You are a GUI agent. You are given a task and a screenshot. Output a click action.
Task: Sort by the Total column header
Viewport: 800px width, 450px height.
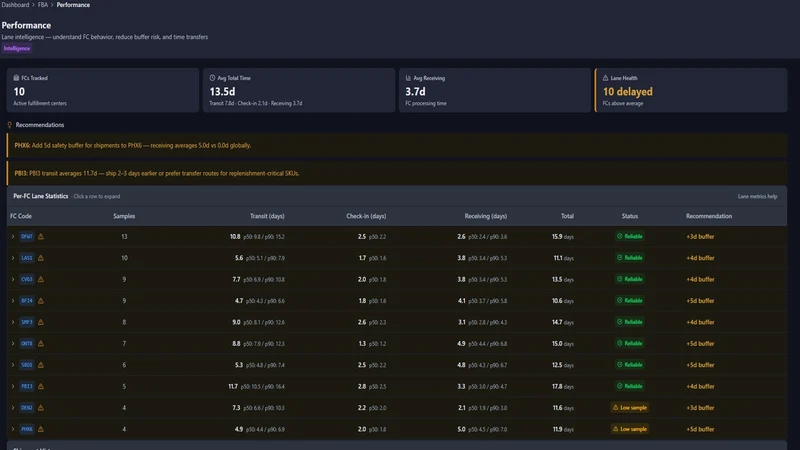(567, 216)
